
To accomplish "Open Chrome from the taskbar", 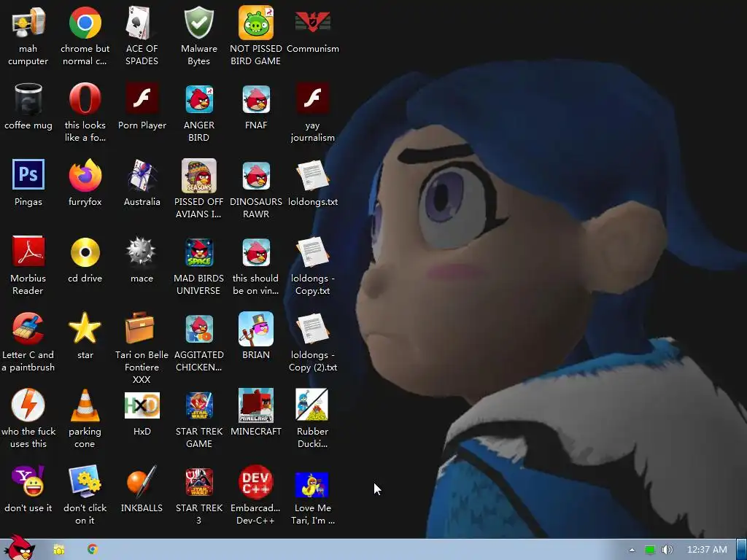I will point(93,549).
